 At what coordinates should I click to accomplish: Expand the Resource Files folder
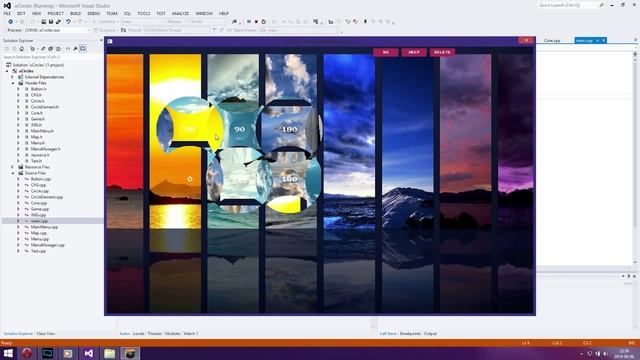13,167
